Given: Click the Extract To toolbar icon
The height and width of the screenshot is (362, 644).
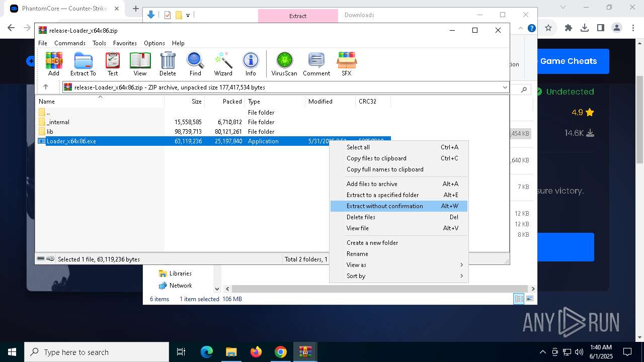Looking at the screenshot, I should 83,64.
